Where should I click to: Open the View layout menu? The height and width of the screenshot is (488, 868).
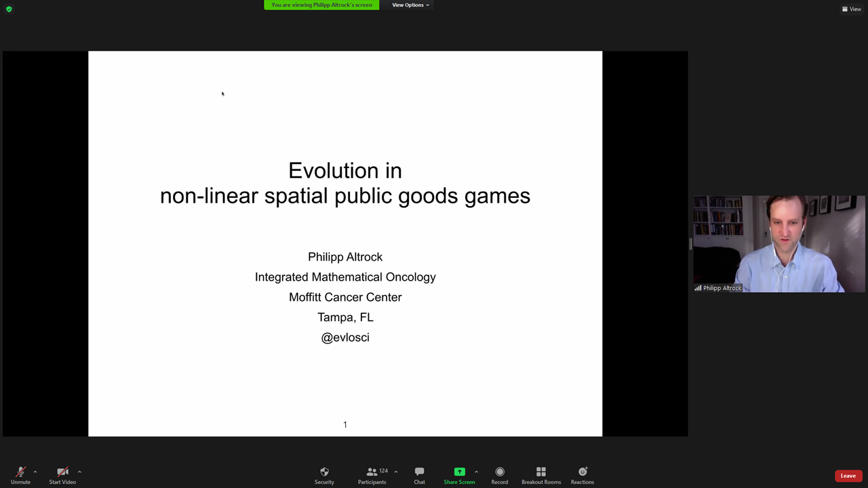tap(852, 9)
